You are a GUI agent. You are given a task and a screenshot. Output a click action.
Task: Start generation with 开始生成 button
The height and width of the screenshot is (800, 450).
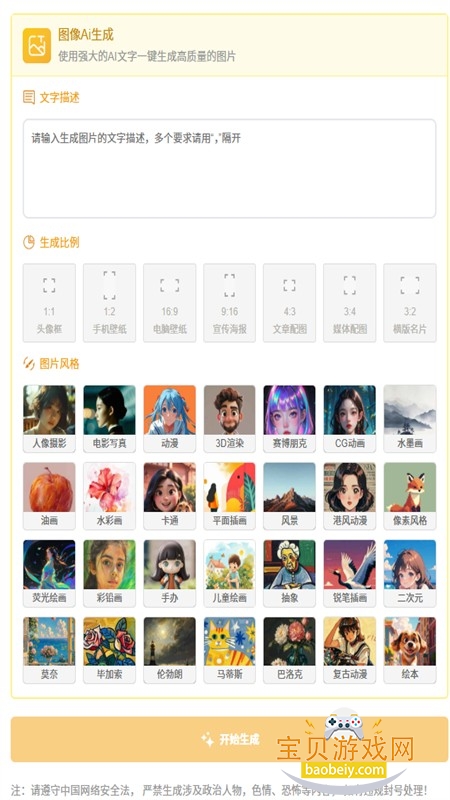(230, 739)
